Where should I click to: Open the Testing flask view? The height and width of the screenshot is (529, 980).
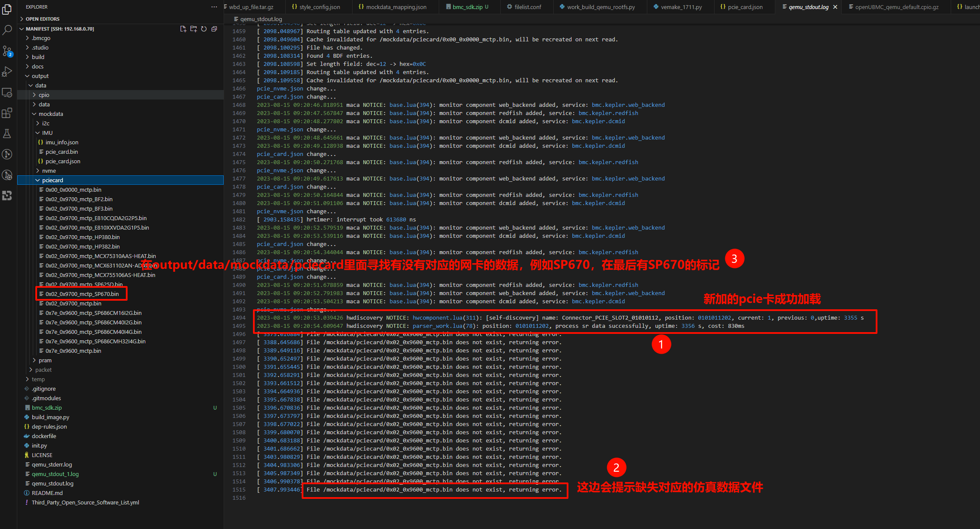[x=7, y=134]
